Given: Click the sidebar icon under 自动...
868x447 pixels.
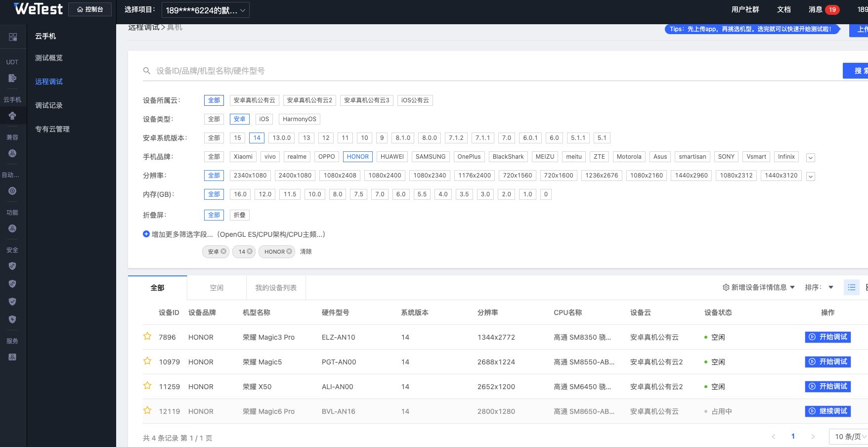Looking at the screenshot, I should tap(12, 191).
